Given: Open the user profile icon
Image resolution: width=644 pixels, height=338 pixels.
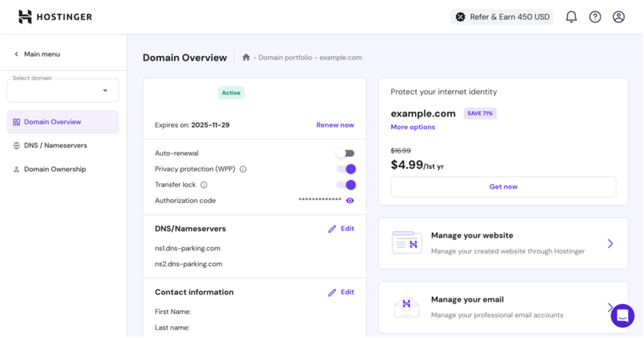Looking at the screenshot, I should click(619, 17).
